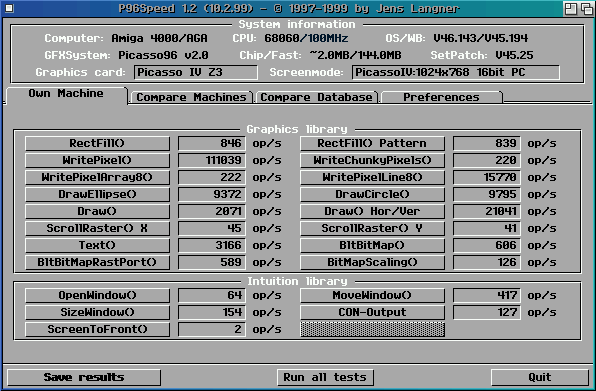The height and width of the screenshot is (391, 596).
Task: Click the window zoom gadget in title bar
Action: [571, 8]
